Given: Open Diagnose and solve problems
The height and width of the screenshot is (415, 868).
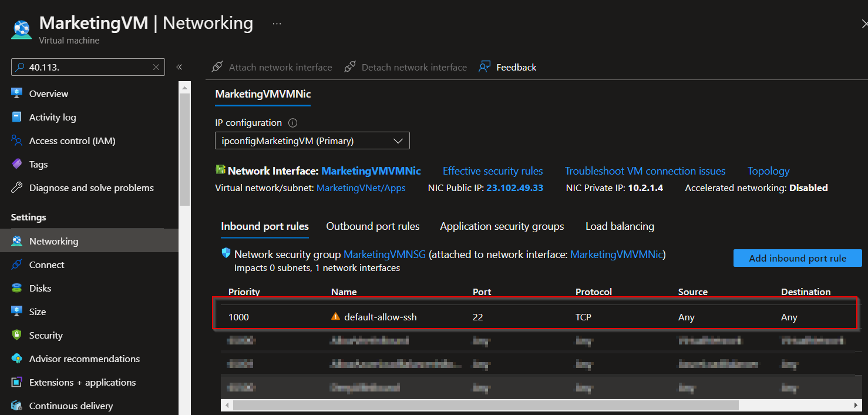Looking at the screenshot, I should point(92,188).
